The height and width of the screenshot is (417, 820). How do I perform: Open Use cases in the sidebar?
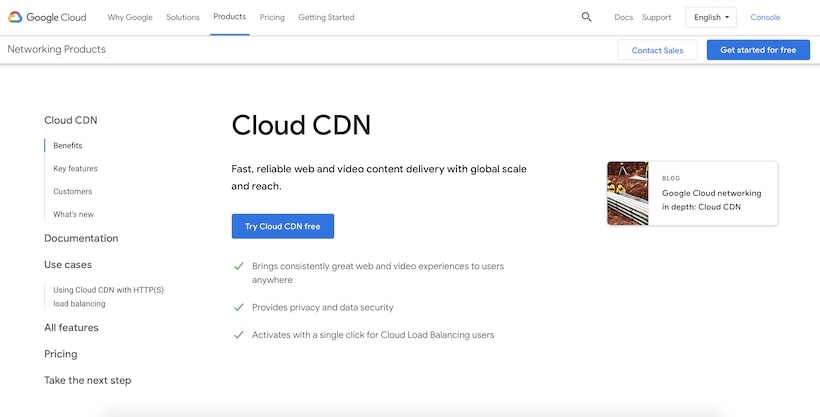68,265
